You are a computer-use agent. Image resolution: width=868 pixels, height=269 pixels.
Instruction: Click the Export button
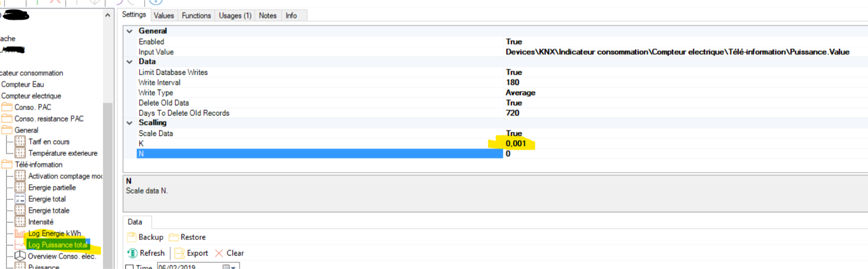click(192, 253)
